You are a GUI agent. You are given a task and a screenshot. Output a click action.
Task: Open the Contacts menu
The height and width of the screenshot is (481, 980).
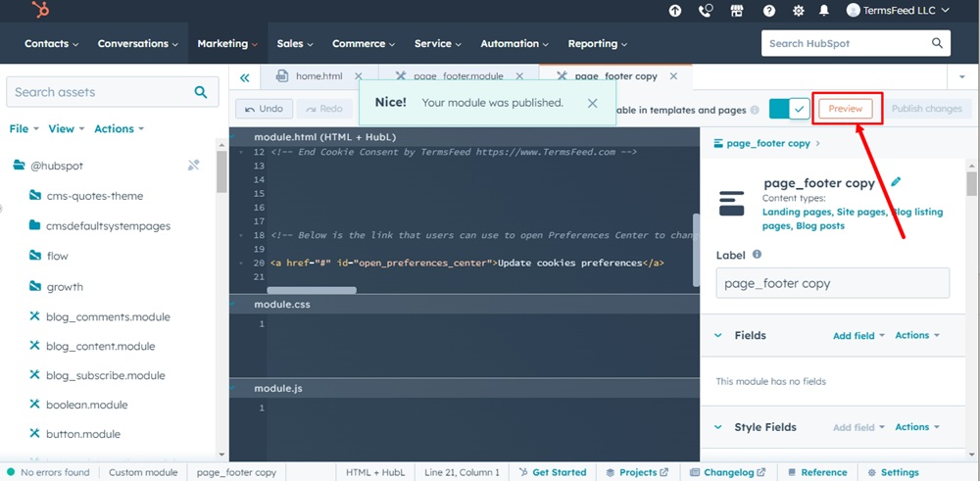click(x=51, y=44)
